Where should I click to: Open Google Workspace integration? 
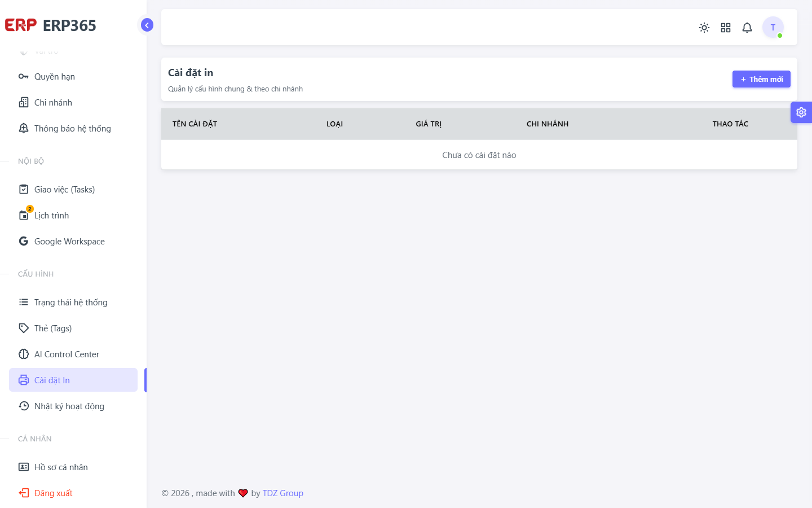(x=73, y=242)
